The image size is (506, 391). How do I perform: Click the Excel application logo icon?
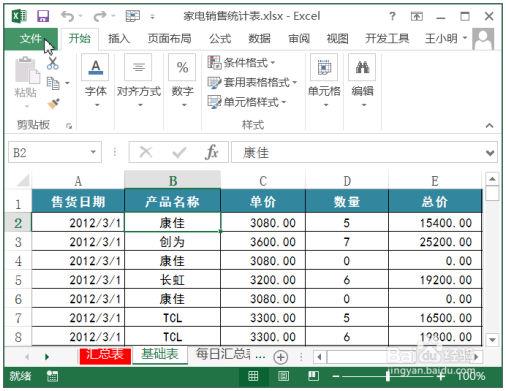point(19,16)
